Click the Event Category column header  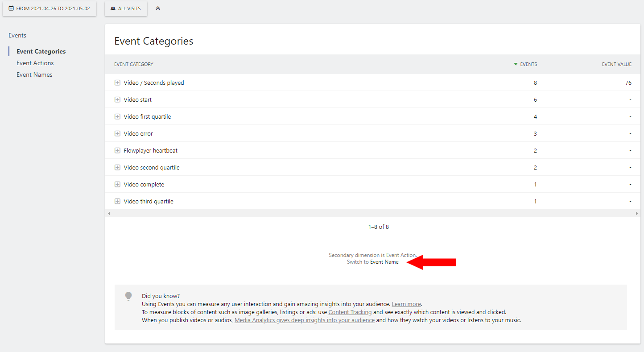pyautogui.click(x=134, y=64)
